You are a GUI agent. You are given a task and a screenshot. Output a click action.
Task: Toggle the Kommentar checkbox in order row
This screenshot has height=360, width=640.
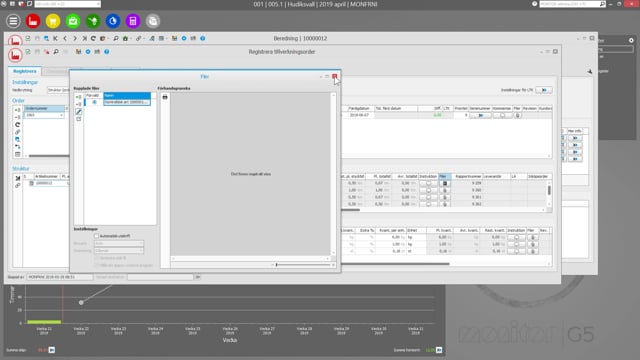pos(502,116)
